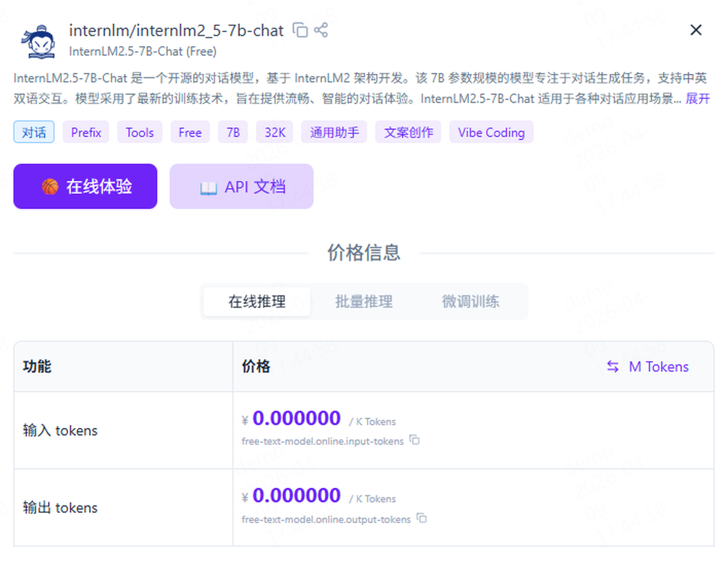
Task: Click the 价格信息 section heading
Action: click(364, 253)
